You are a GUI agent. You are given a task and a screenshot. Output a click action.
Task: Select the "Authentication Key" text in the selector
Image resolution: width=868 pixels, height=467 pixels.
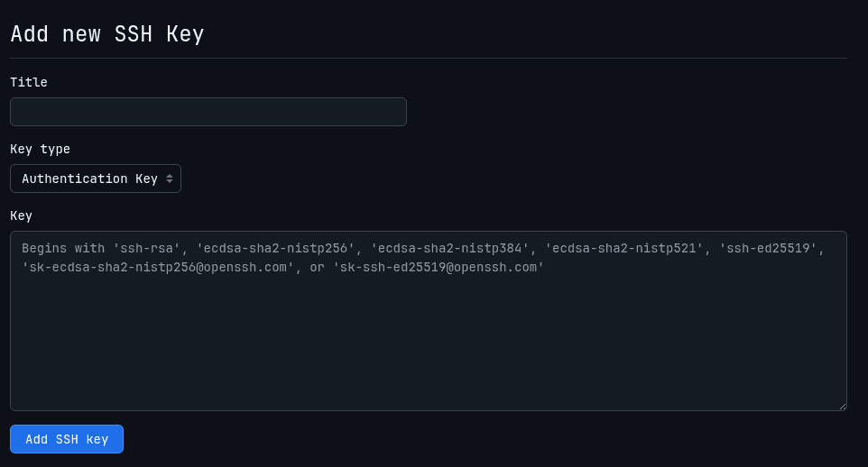tap(89, 179)
